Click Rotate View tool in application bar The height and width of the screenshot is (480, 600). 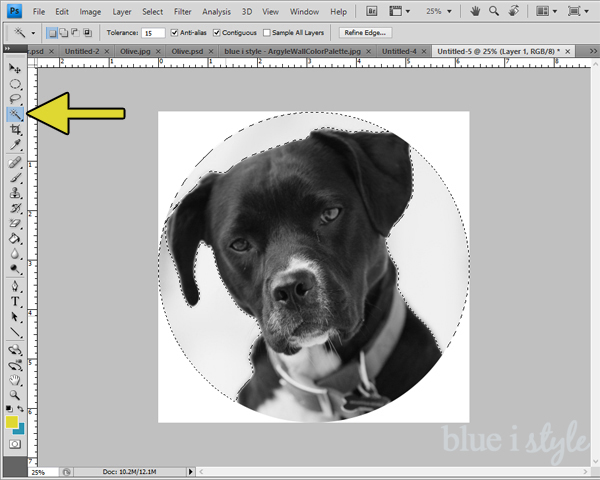(514, 11)
